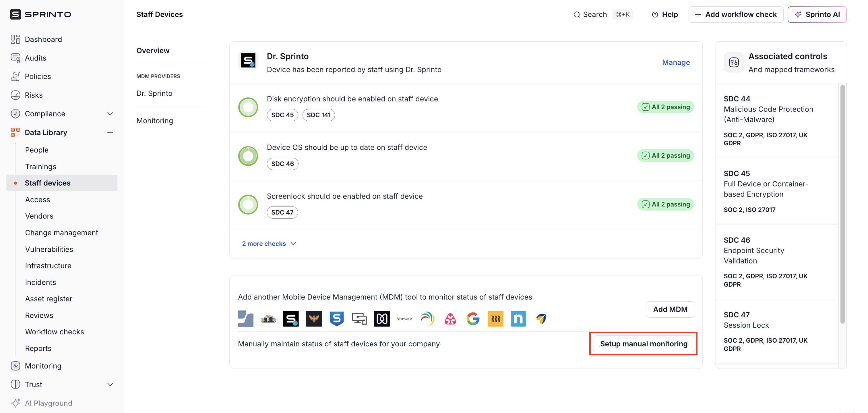The image size is (868, 413).
Task: Click the Dr. Sprinto logo icon
Action: coord(248,61)
